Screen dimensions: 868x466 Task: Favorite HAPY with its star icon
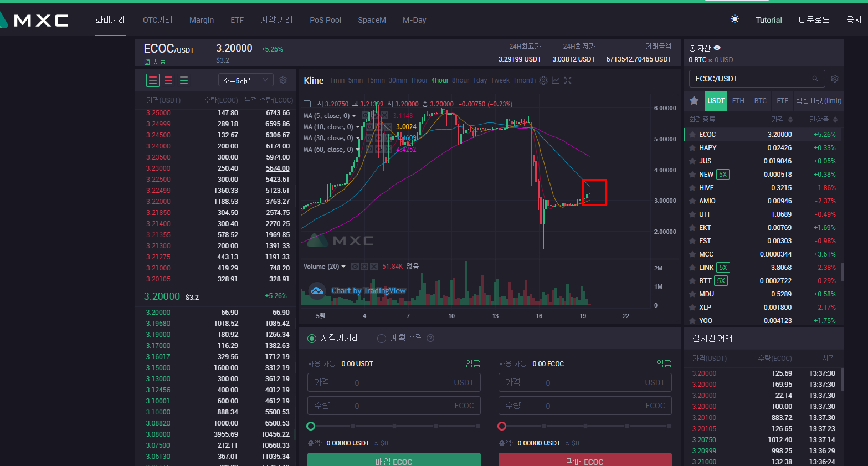pyautogui.click(x=692, y=148)
